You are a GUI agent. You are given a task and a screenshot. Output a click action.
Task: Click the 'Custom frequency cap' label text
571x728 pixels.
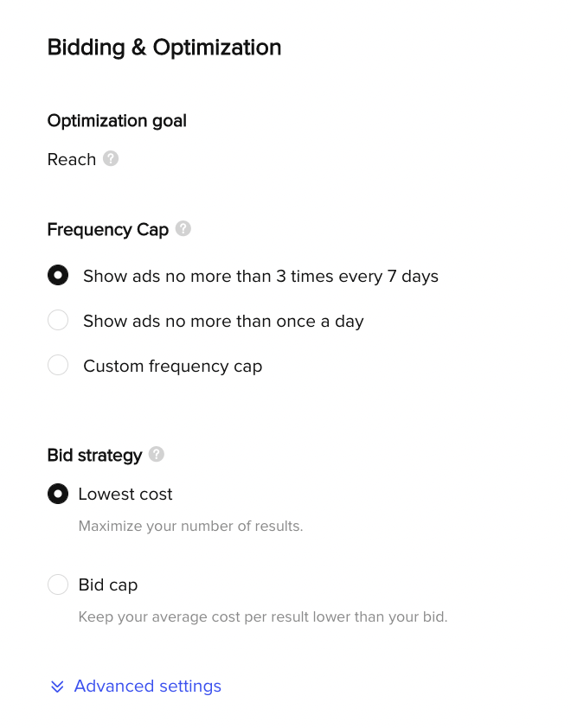(172, 367)
